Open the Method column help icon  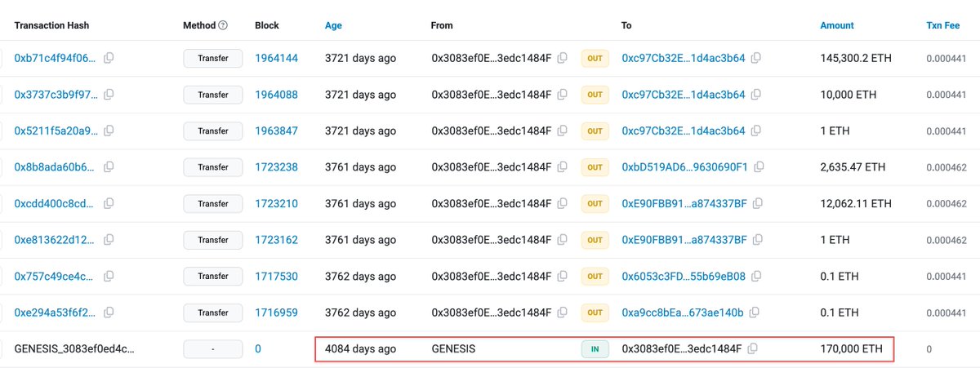pyautogui.click(x=223, y=25)
